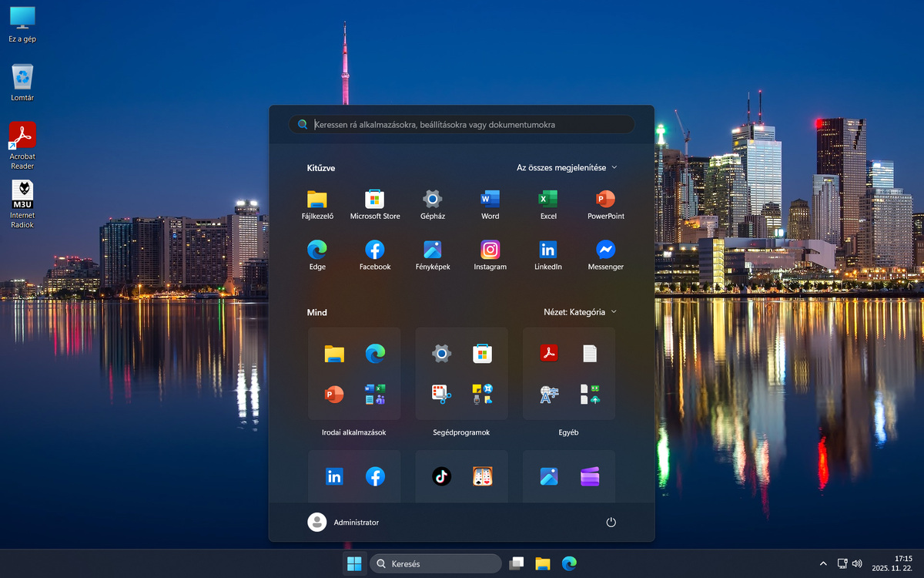This screenshot has height=578, width=924.
Task: Click the Segédprogramok group label
Action: (461, 432)
